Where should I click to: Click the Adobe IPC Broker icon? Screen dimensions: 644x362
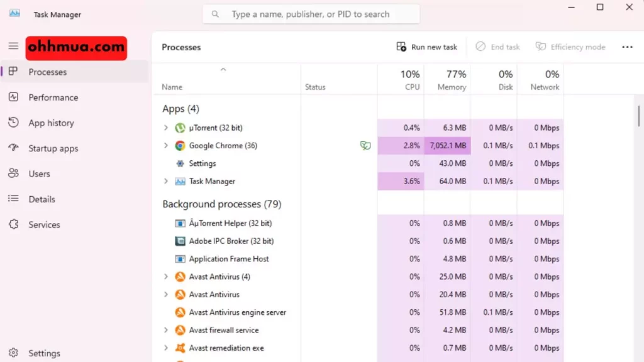click(180, 241)
